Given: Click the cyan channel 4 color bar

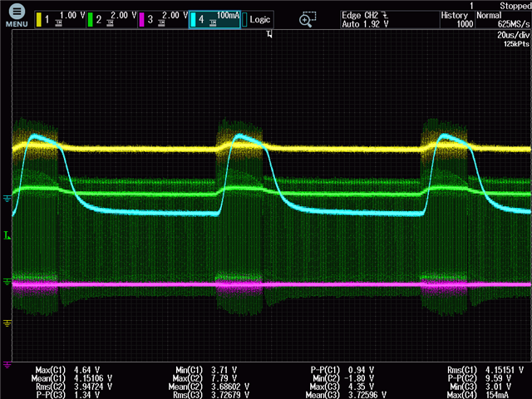Looking at the screenshot, I should pos(194,20).
